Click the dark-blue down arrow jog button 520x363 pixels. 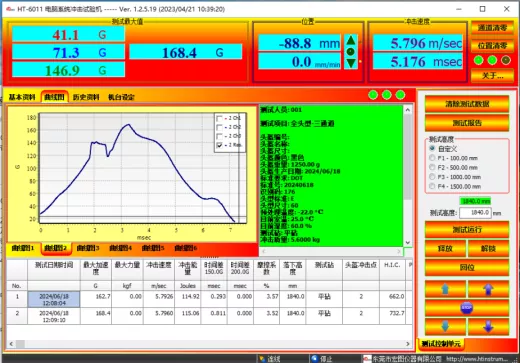click(488, 327)
